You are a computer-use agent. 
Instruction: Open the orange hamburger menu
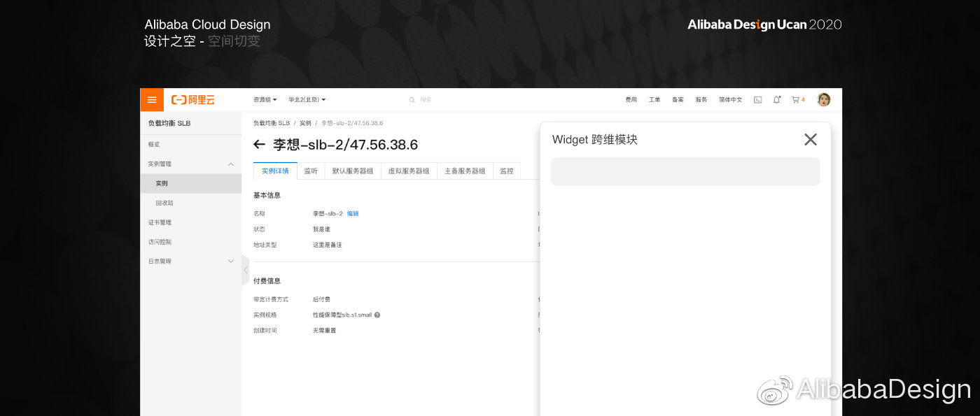tap(152, 100)
